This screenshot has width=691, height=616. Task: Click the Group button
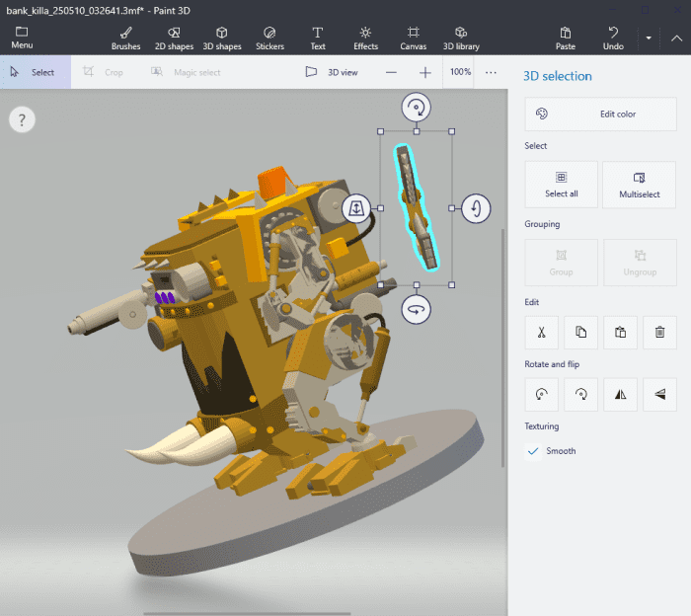[x=561, y=263]
